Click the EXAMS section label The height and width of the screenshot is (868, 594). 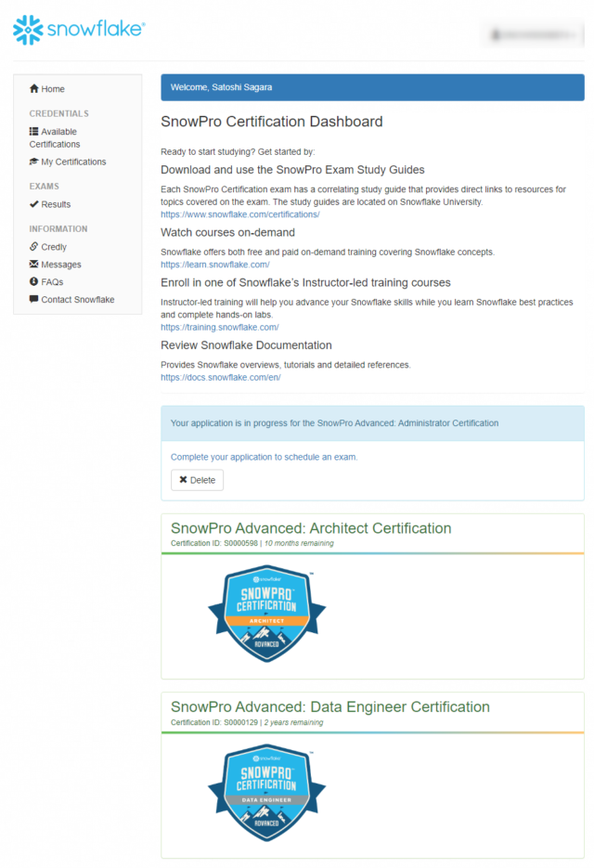pos(45,186)
